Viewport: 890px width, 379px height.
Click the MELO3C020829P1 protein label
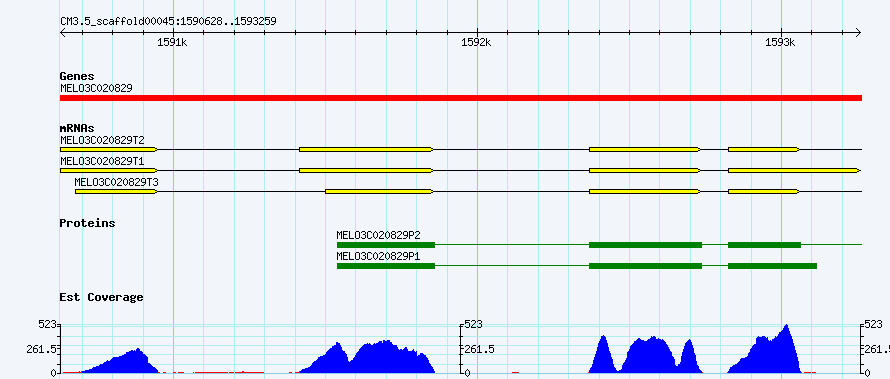pos(378,256)
